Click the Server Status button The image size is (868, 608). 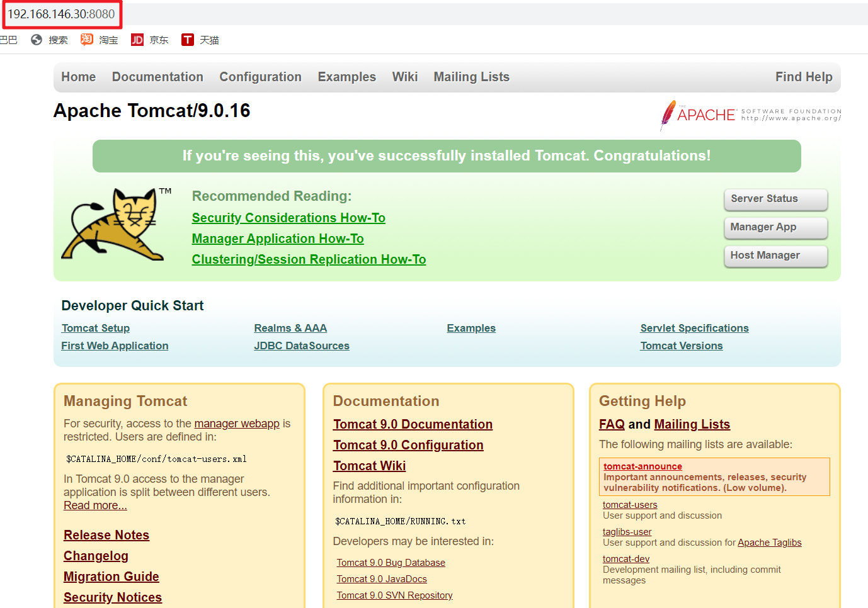(x=775, y=199)
